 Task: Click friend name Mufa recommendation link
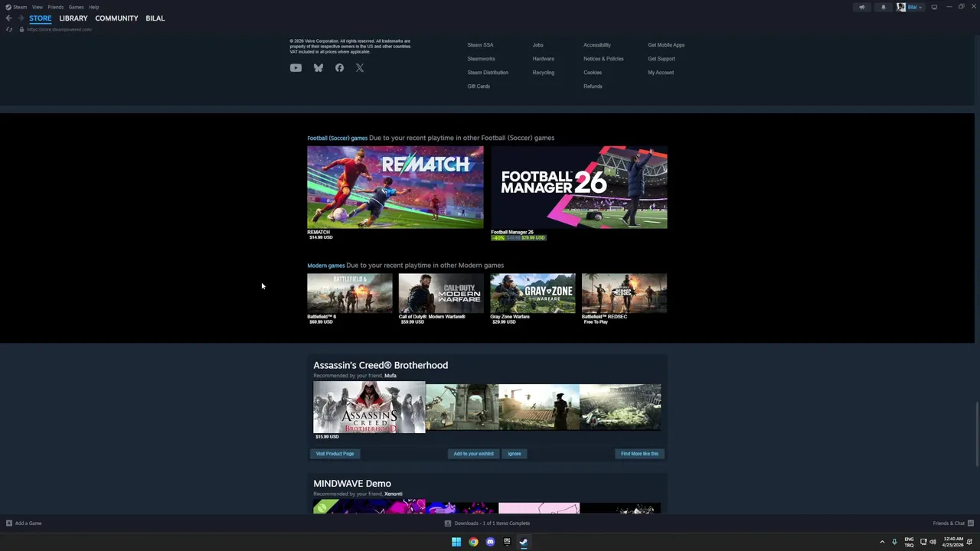pyautogui.click(x=390, y=376)
